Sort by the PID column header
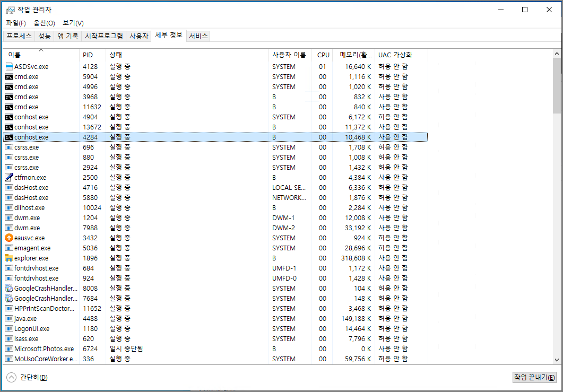Screen dimensions: 563x392 click(x=93, y=55)
